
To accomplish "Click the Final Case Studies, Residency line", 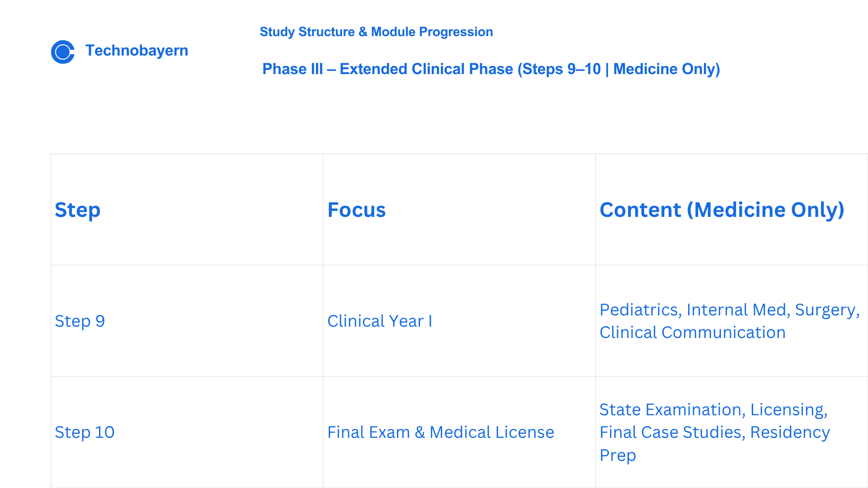I will tap(715, 432).
